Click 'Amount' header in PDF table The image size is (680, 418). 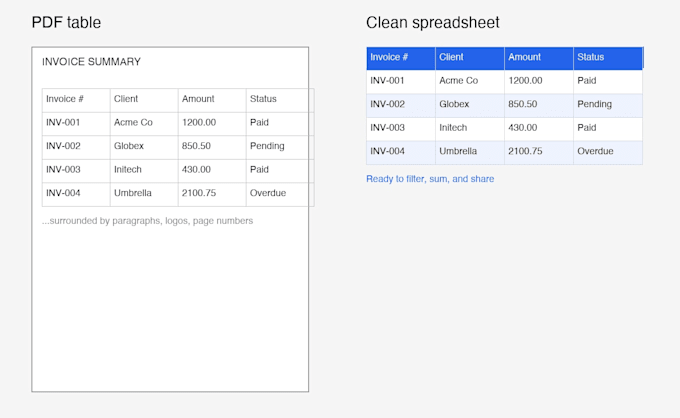pyautogui.click(x=212, y=100)
